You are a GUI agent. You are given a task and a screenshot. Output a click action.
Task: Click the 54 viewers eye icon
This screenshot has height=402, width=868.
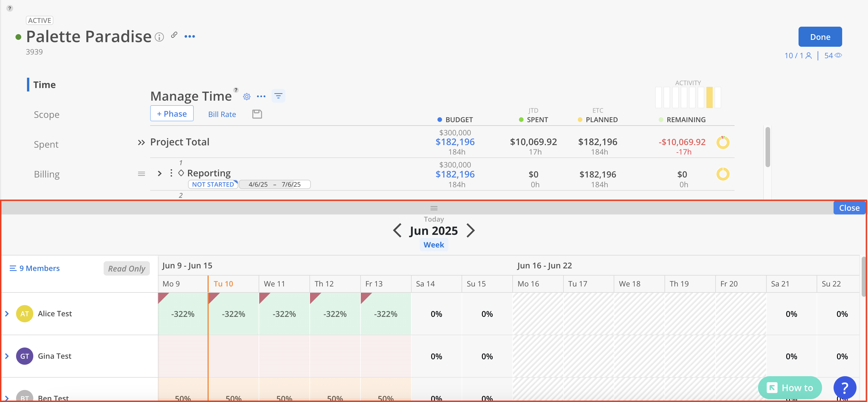coord(838,56)
